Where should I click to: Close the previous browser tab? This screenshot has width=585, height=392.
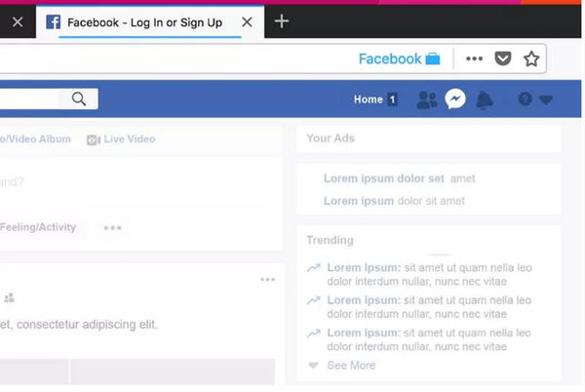point(18,22)
